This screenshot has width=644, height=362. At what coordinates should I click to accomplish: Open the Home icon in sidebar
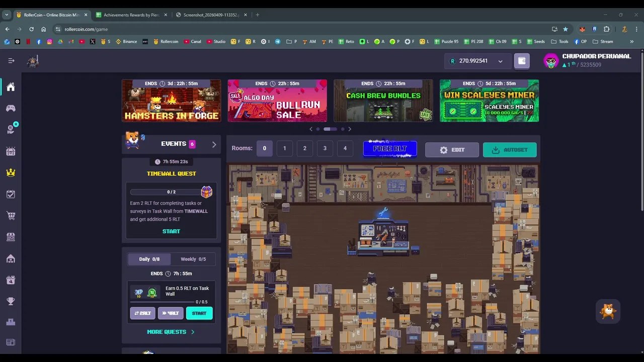pyautogui.click(x=11, y=87)
